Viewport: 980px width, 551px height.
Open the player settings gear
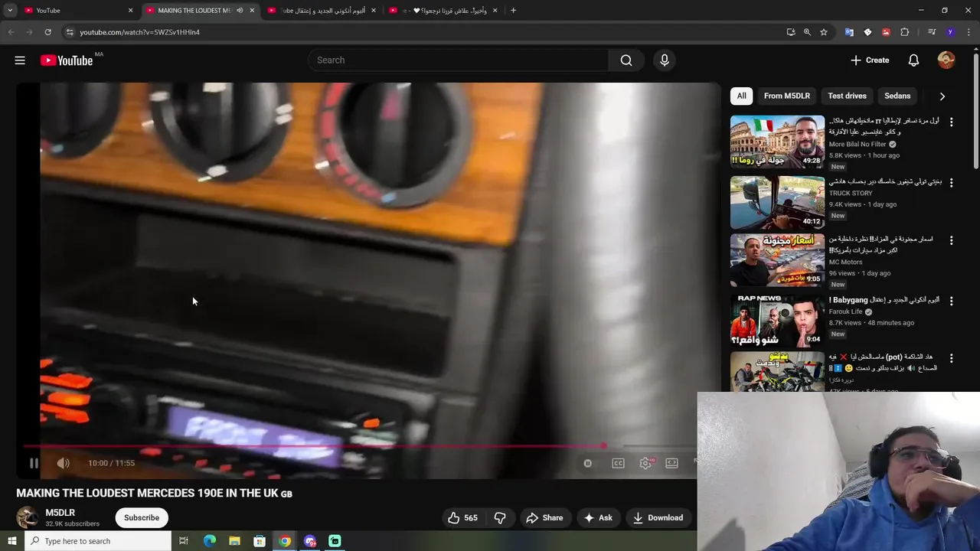(x=645, y=463)
